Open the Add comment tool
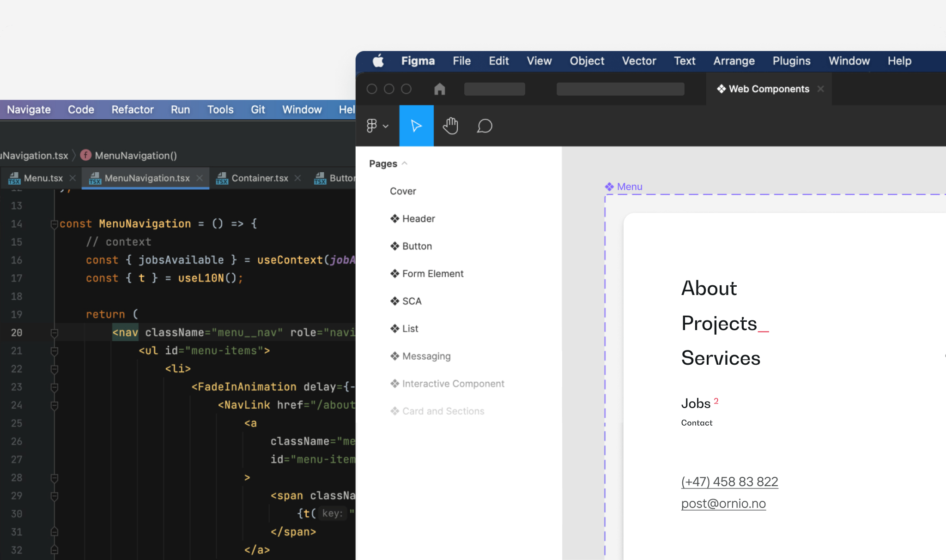This screenshot has width=946, height=560. coord(483,126)
